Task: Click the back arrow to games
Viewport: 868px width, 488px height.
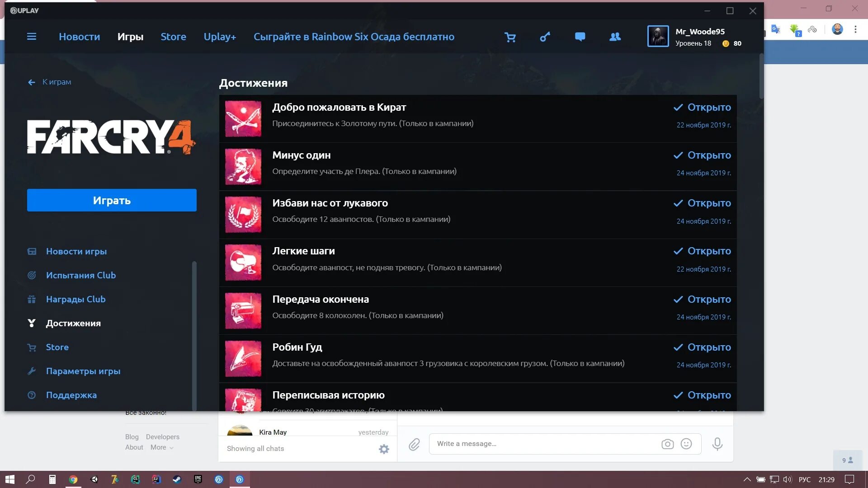Action: 32,82
